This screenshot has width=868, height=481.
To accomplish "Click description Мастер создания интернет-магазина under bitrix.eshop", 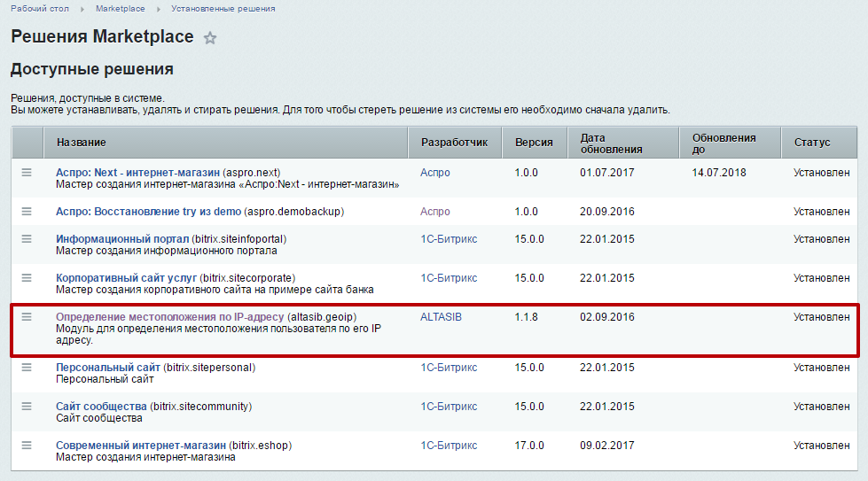I will [145, 457].
